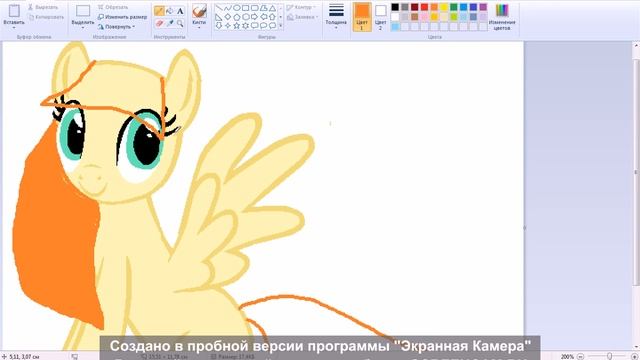Pick the purple color swatch
640x360 pixels.
[483, 7]
